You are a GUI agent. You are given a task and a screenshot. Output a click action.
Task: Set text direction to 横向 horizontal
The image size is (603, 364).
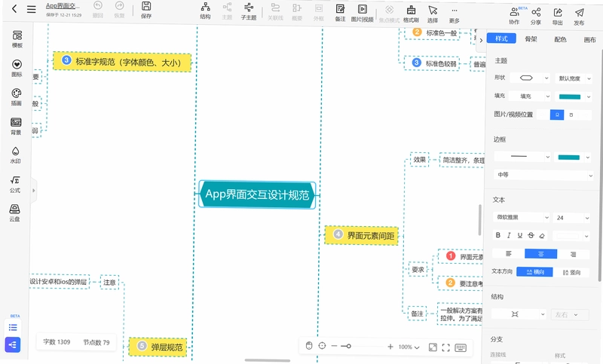click(x=534, y=272)
